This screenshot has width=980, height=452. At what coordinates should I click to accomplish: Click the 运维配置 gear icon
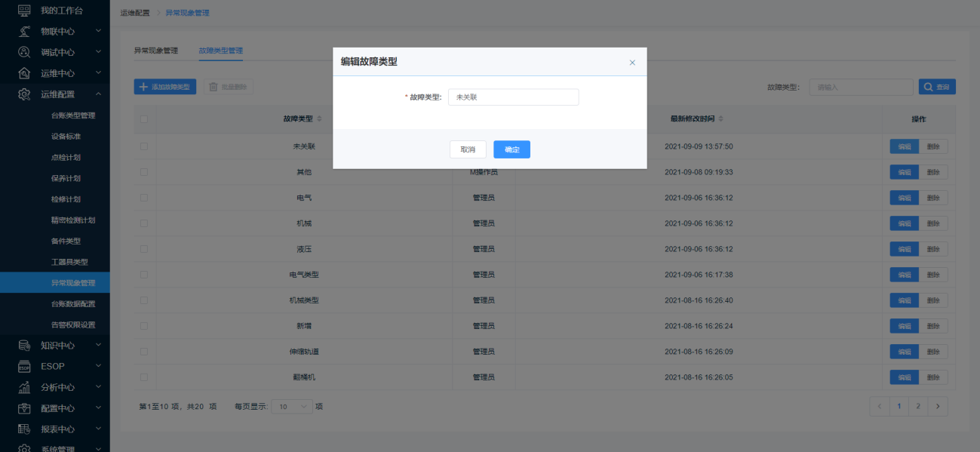pos(24,94)
